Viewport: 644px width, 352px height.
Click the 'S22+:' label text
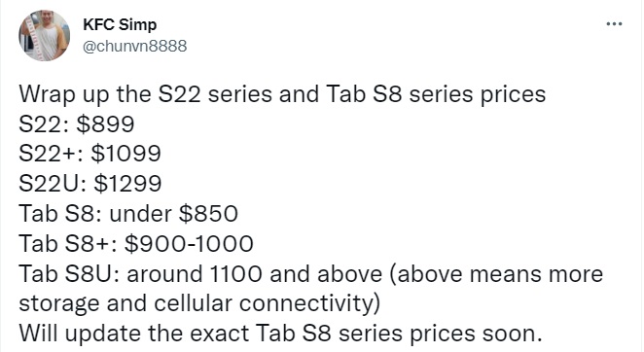click(52, 154)
